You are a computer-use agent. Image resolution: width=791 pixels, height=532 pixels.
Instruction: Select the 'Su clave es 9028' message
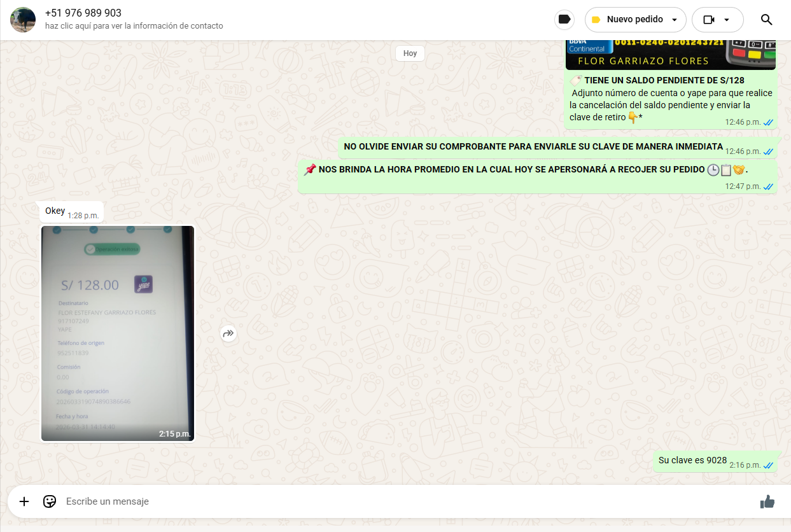[692, 460]
